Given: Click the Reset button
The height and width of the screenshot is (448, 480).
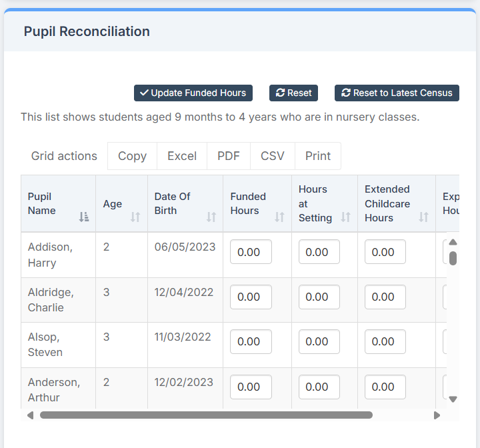Looking at the screenshot, I should (293, 93).
